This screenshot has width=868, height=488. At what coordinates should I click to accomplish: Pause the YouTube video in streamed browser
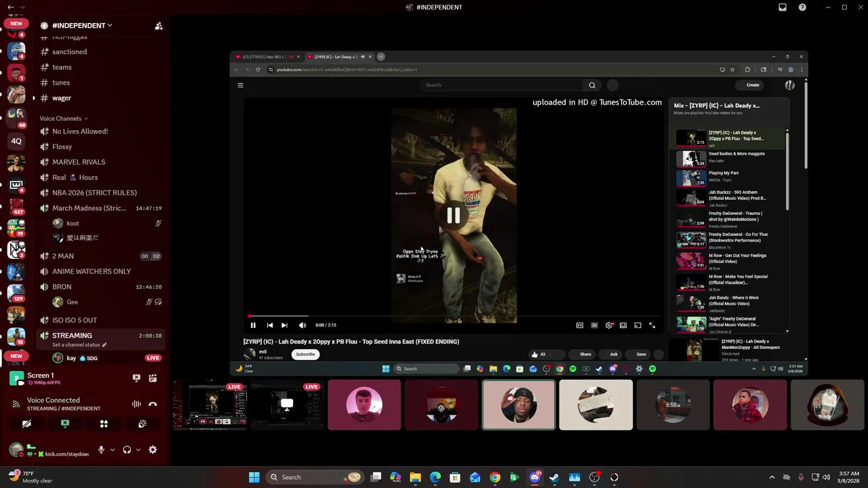tap(253, 325)
